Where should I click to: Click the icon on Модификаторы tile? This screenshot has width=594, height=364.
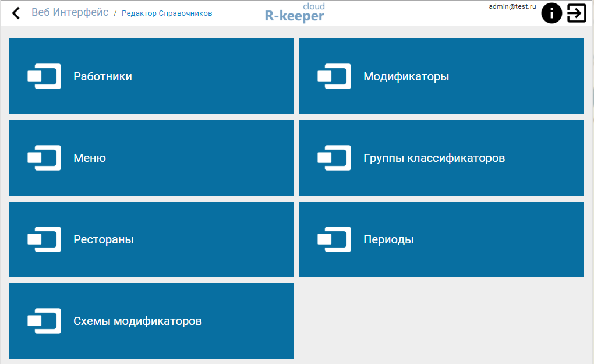(x=334, y=76)
